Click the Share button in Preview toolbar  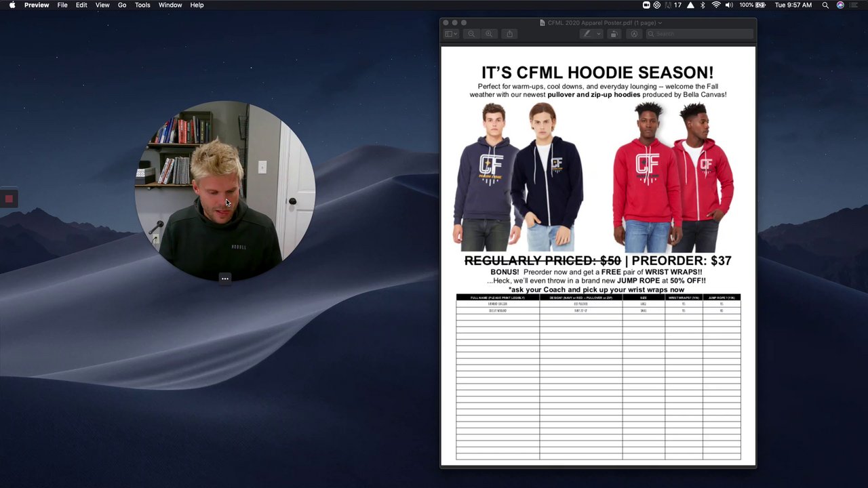[x=510, y=34]
